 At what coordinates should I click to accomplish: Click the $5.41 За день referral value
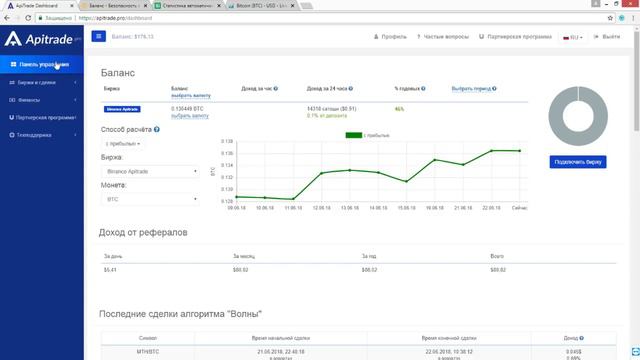(110, 270)
